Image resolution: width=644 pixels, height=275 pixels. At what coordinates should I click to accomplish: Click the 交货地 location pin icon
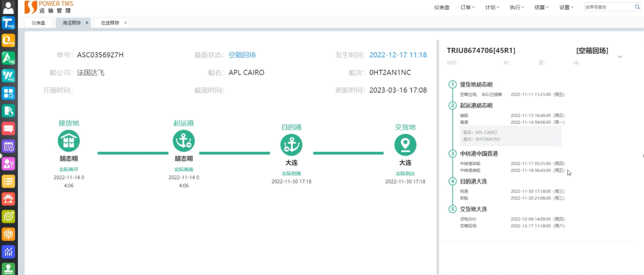(405, 145)
